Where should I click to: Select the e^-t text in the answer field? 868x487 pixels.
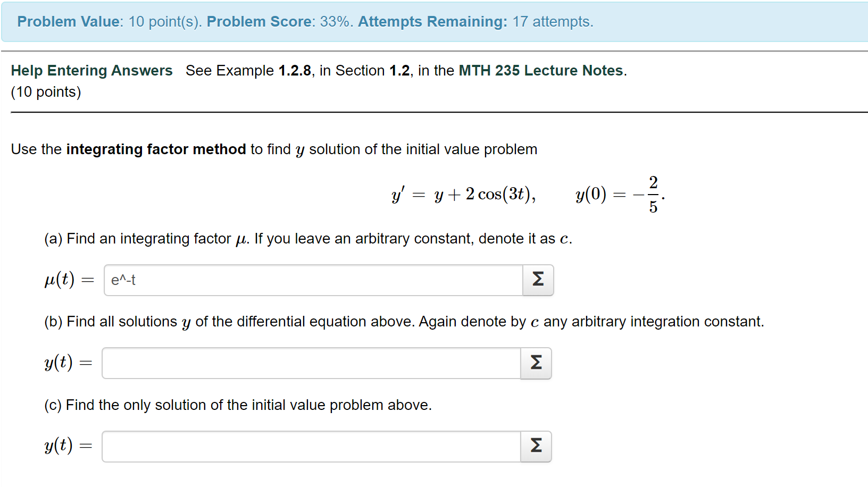tap(123, 280)
